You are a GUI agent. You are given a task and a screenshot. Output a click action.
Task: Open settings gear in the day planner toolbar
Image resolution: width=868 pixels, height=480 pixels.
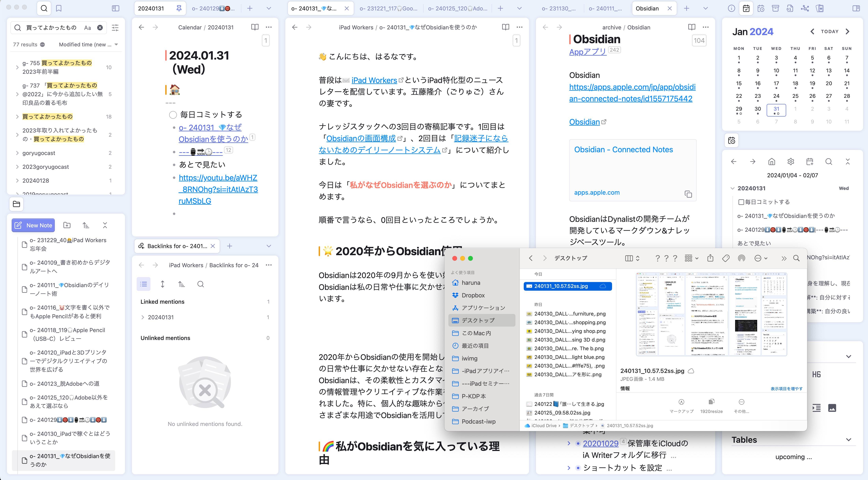pos(791,162)
